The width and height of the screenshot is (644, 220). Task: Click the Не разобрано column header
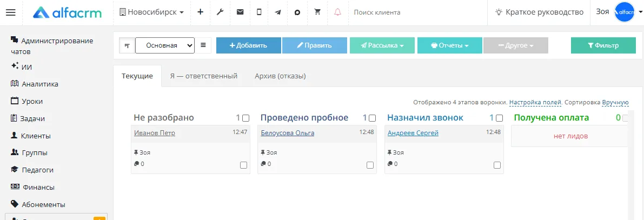coord(163,118)
